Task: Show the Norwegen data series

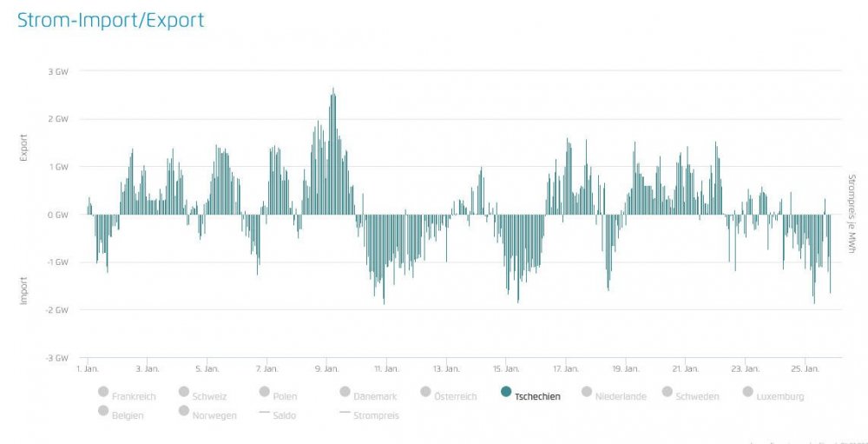Action: point(184,411)
